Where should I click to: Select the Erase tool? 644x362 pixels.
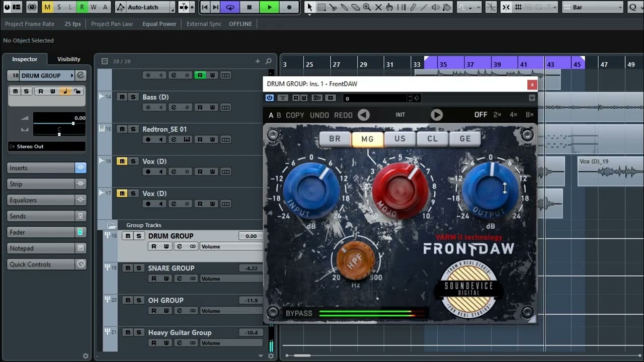coord(356,7)
